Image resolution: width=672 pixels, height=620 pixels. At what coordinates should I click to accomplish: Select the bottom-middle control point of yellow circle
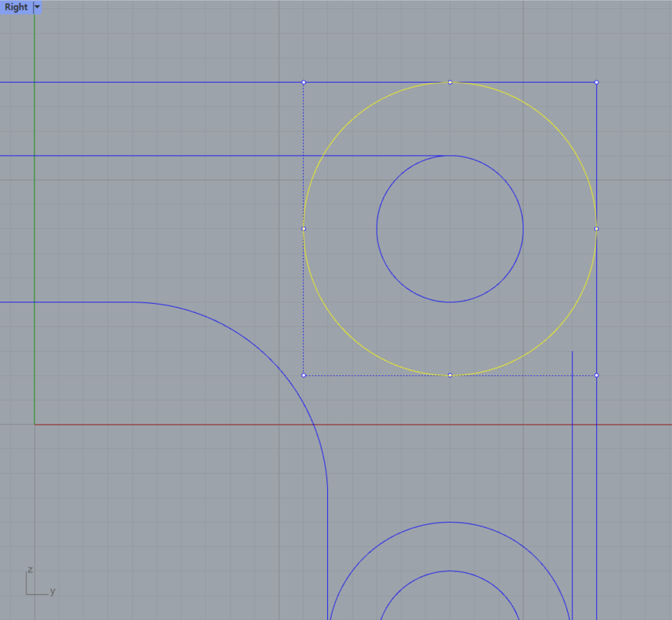pos(450,375)
